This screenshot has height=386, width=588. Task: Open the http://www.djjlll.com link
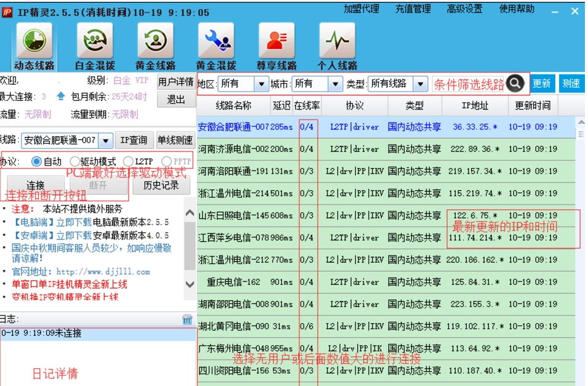click(103, 271)
